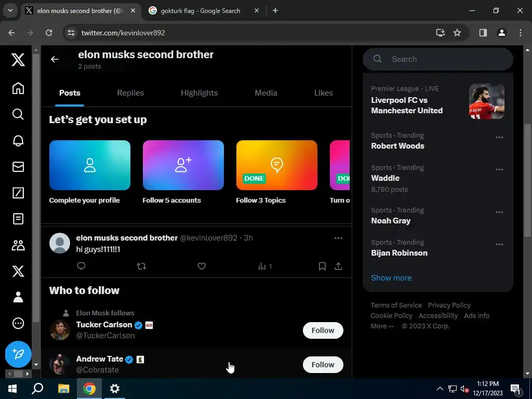Open more options on the 'hi guys' post

(x=338, y=238)
